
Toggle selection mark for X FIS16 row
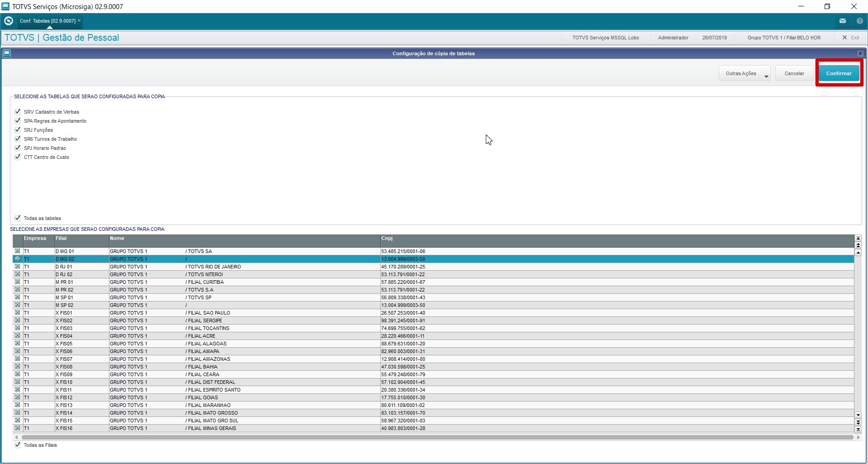click(x=17, y=428)
